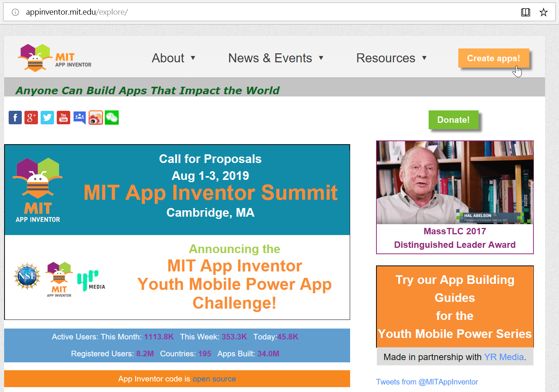Click the weekly users value '353.3K'
This screenshot has width=559, height=392.
coord(234,337)
